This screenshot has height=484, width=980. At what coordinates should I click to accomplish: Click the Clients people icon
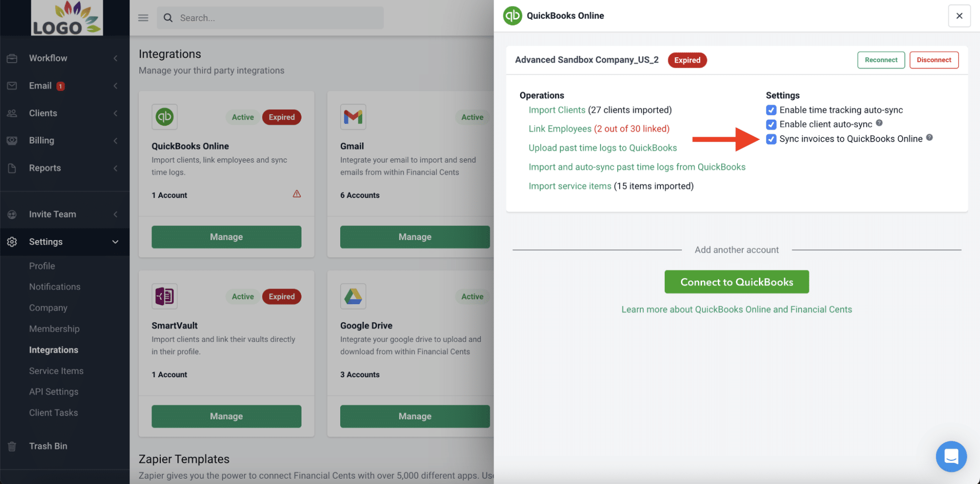click(x=12, y=113)
